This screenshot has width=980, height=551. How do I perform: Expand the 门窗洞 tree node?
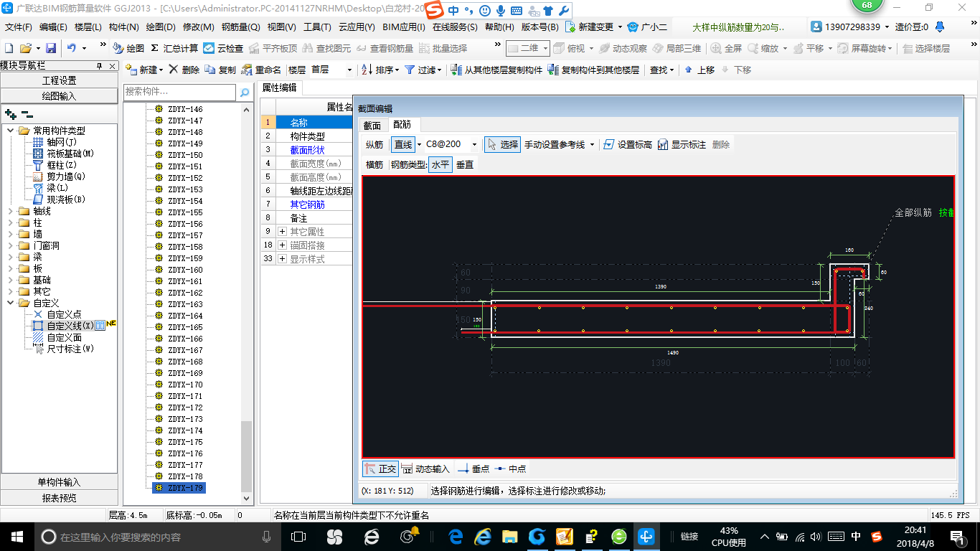(10, 245)
